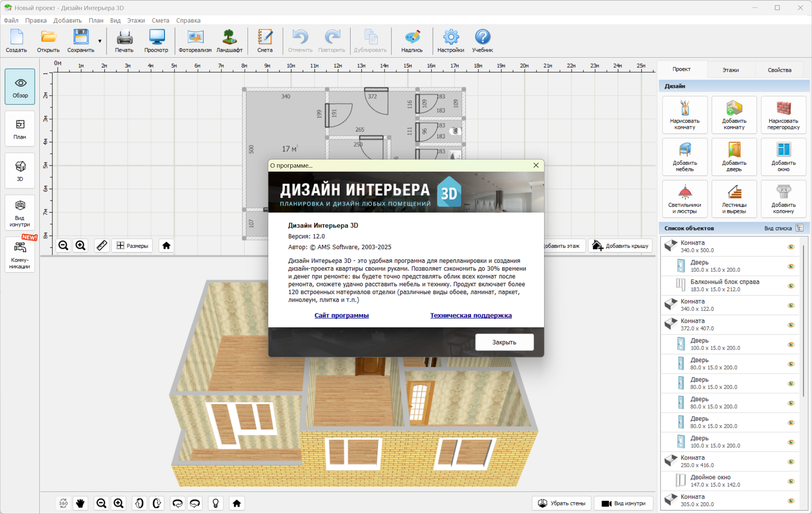Switch to the 3D view mode in sidebar
The width and height of the screenshot is (812, 514).
coord(20,171)
